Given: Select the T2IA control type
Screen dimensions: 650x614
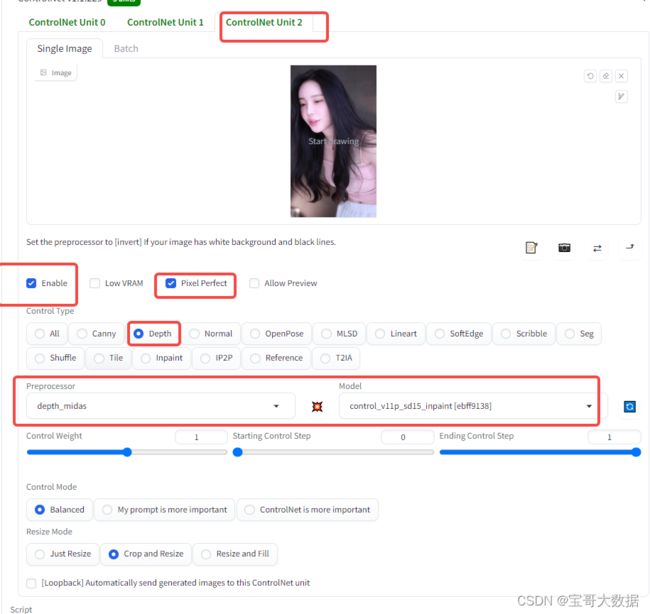Looking at the screenshot, I should tap(336, 358).
